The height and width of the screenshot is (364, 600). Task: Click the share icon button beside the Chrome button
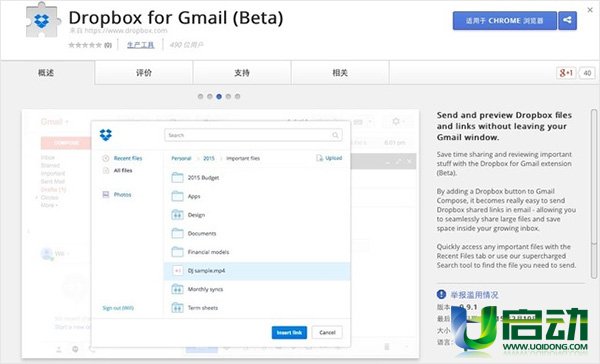(567, 20)
